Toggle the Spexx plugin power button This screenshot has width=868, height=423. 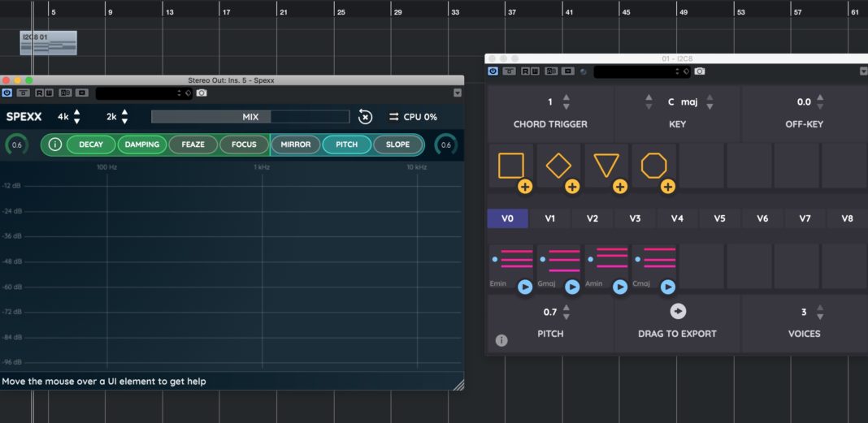click(x=7, y=93)
